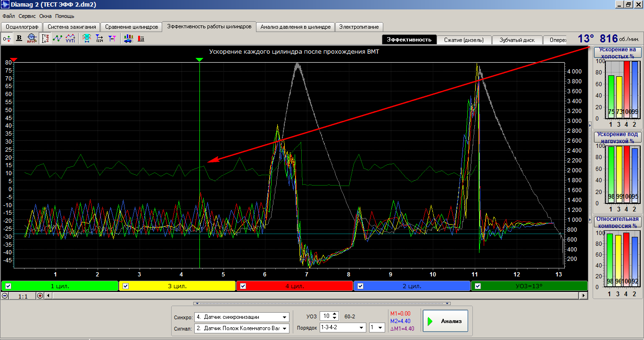Click the zoom out minus icon
The width and height of the screenshot is (644, 340).
(x=5, y=296)
